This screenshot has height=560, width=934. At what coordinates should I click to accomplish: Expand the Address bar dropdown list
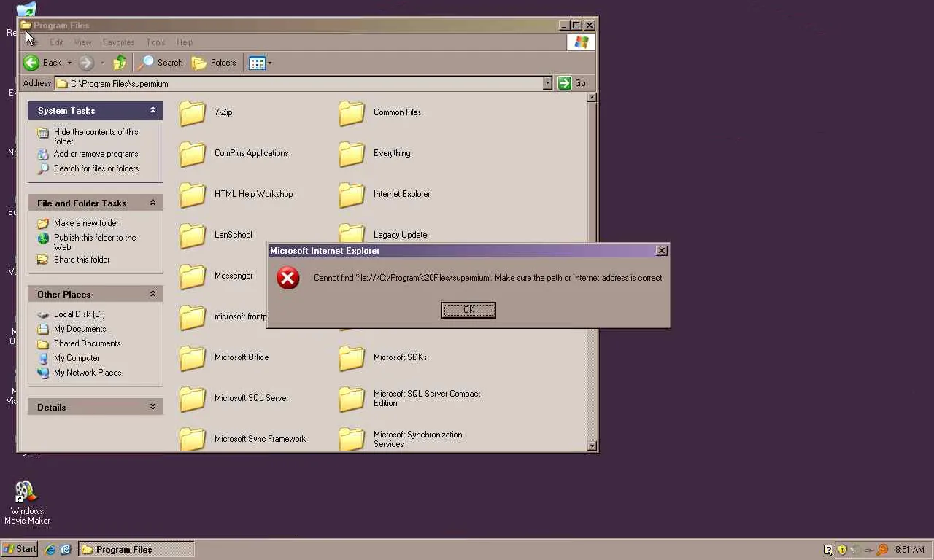pyautogui.click(x=547, y=83)
